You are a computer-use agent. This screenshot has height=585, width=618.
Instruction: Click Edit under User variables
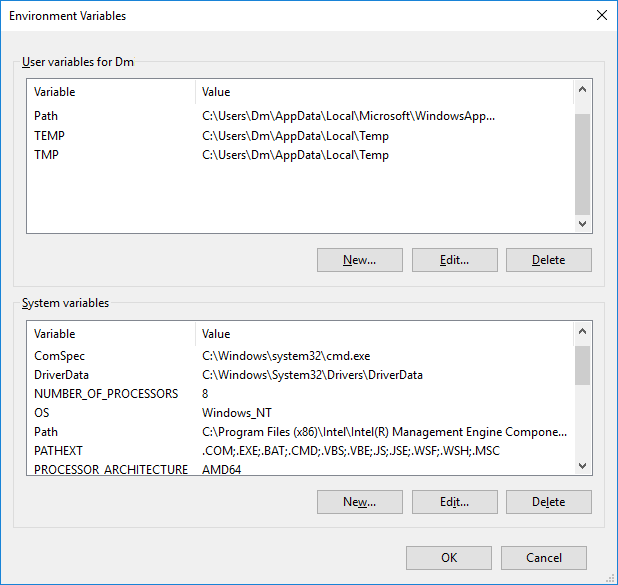[454, 260]
